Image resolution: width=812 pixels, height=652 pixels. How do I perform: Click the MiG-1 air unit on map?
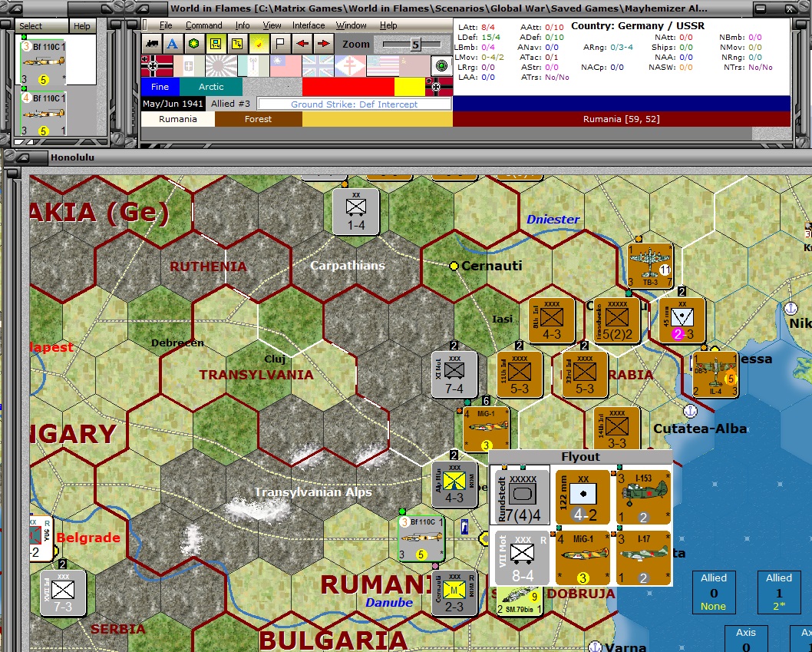[487, 429]
